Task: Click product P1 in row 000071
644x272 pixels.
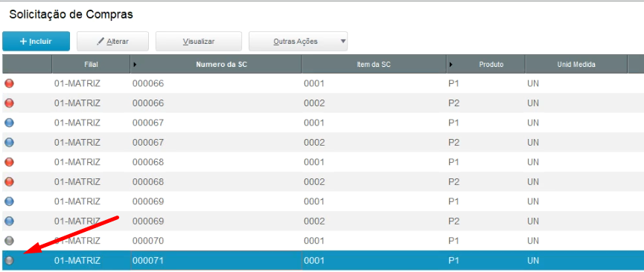Action: 453,261
